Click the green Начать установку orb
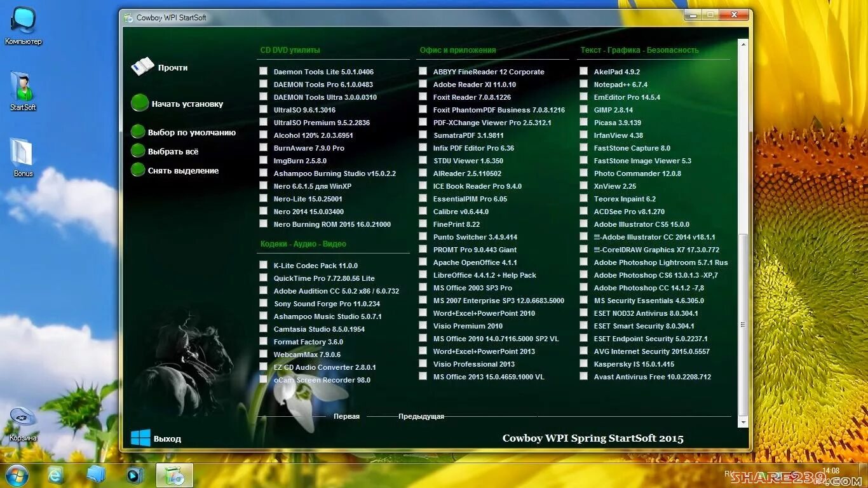 140,103
